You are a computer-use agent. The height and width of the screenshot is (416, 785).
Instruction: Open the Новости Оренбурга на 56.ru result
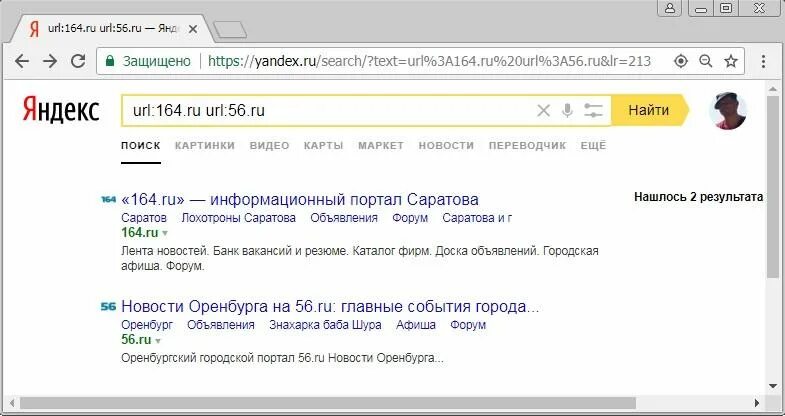(x=330, y=306)
